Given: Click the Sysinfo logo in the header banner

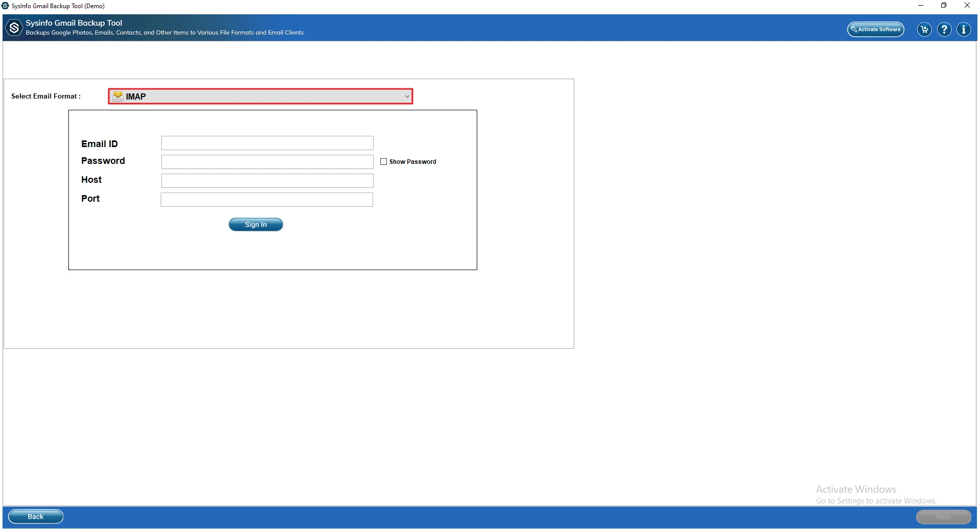Looking at the screenshot, I should 14,28.
